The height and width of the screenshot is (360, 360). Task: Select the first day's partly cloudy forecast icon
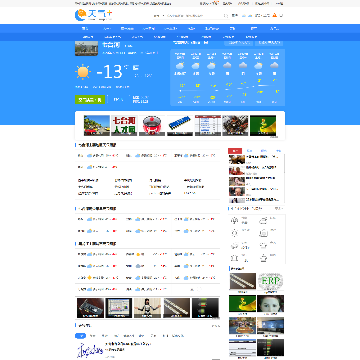180,65
